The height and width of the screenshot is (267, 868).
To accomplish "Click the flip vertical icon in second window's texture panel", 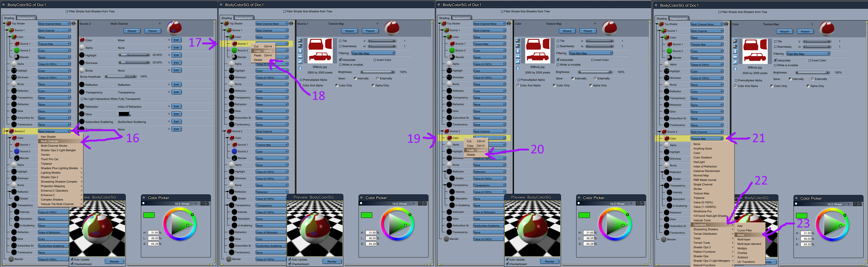I will pos(300,51).
